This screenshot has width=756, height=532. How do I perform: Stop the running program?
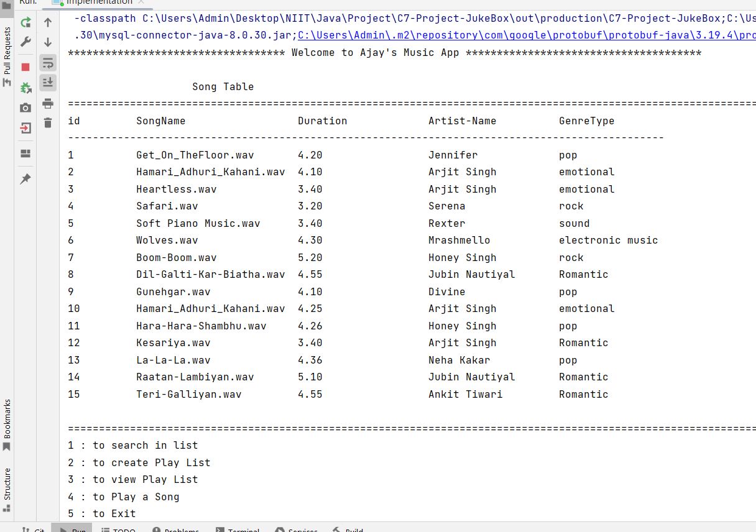click(x=25, y=66)
